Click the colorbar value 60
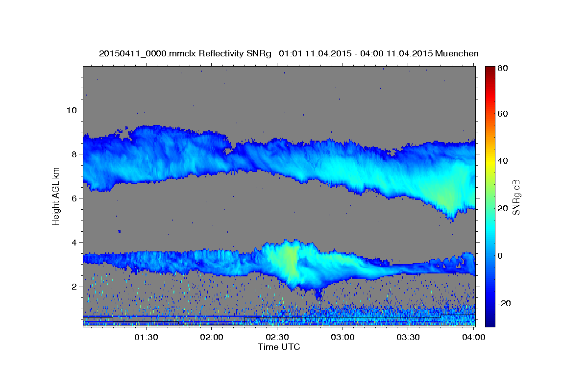The image size is (588, 392). tap(502, 114)
